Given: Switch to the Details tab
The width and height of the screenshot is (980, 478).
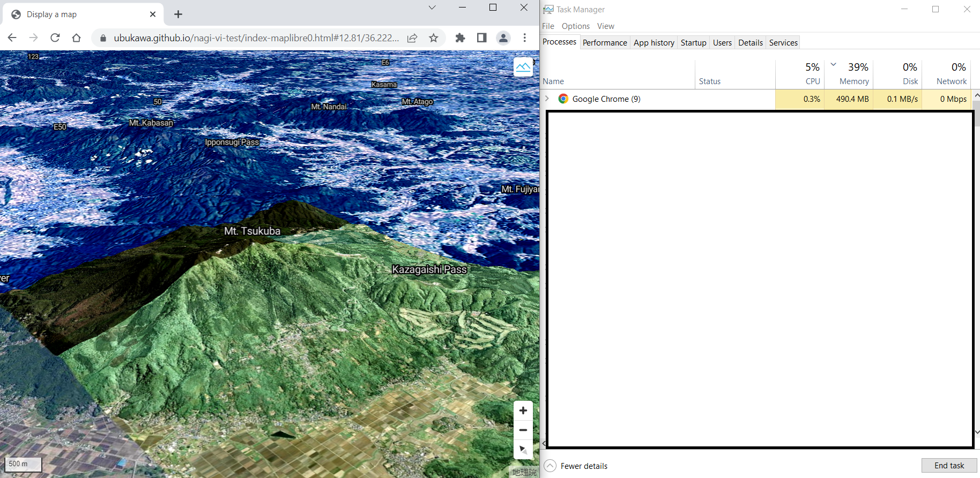Looking at the screenshot, I should pyautogui.click(x=750, y=42).
